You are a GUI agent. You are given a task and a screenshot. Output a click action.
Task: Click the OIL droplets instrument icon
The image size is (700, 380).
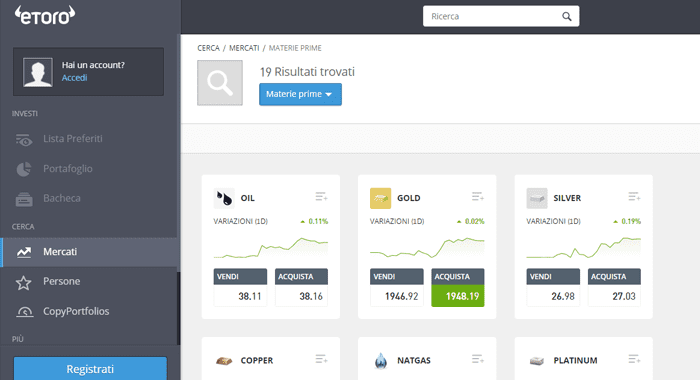[x=224, y=198]
